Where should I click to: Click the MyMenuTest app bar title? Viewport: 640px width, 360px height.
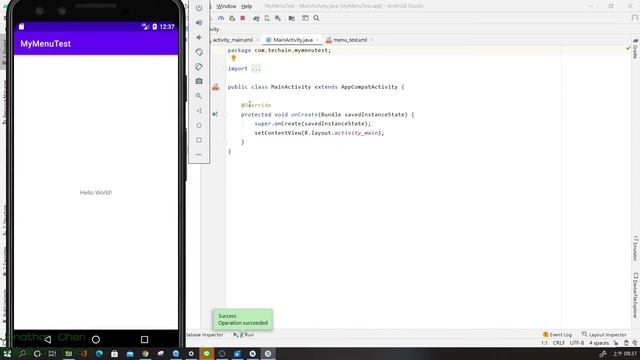pyautogui.click(x=46, y=44)
